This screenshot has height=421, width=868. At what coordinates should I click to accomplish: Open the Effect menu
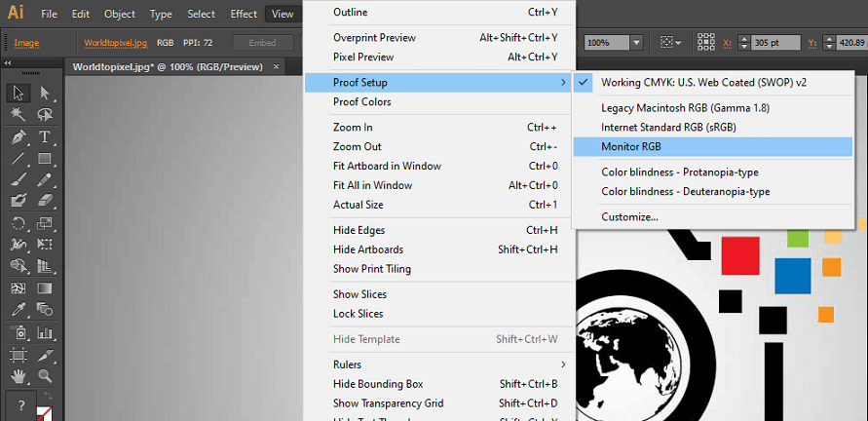click(x=244, y=14)
